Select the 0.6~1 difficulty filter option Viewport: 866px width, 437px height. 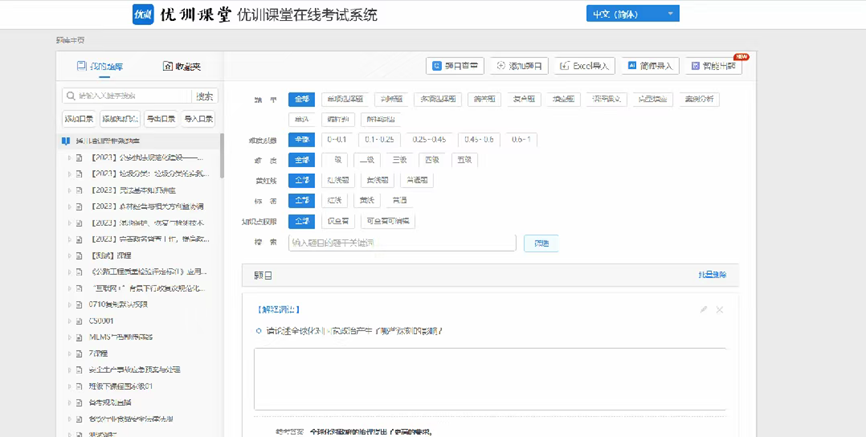point(521,139)
